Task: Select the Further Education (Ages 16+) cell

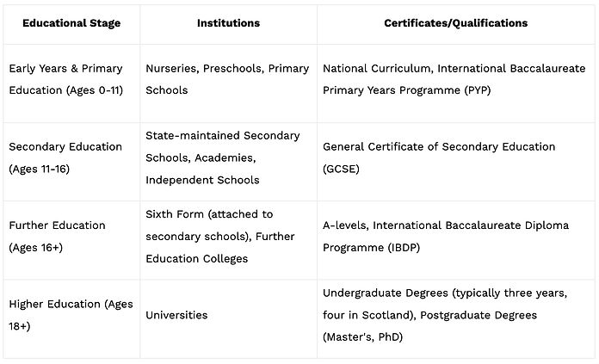Action: [58, 236]
